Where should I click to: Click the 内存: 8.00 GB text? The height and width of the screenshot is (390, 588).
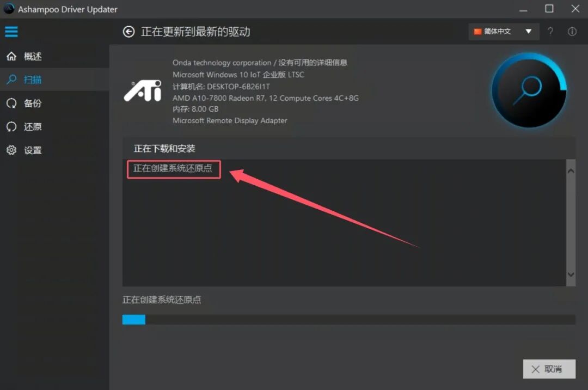[195, 109]
